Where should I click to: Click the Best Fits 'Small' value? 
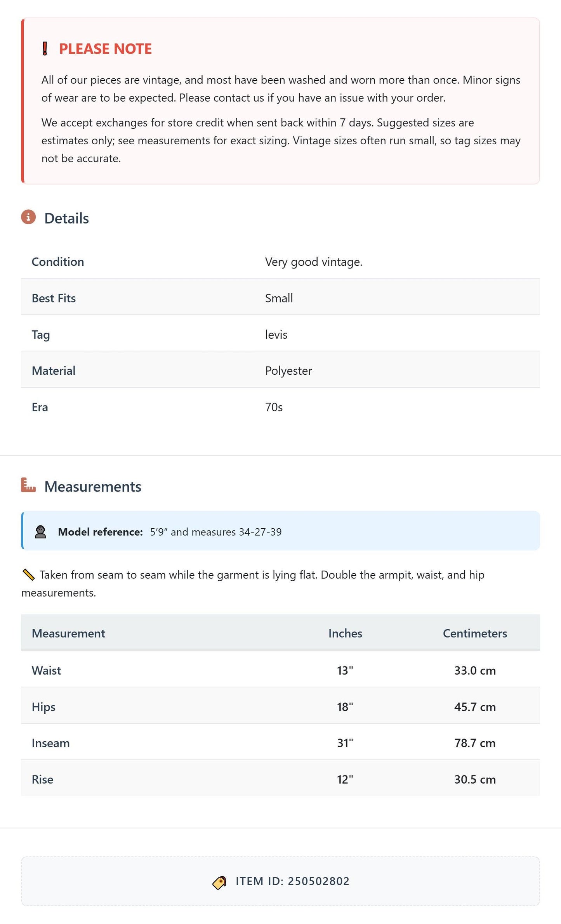(x=279, y=298)
